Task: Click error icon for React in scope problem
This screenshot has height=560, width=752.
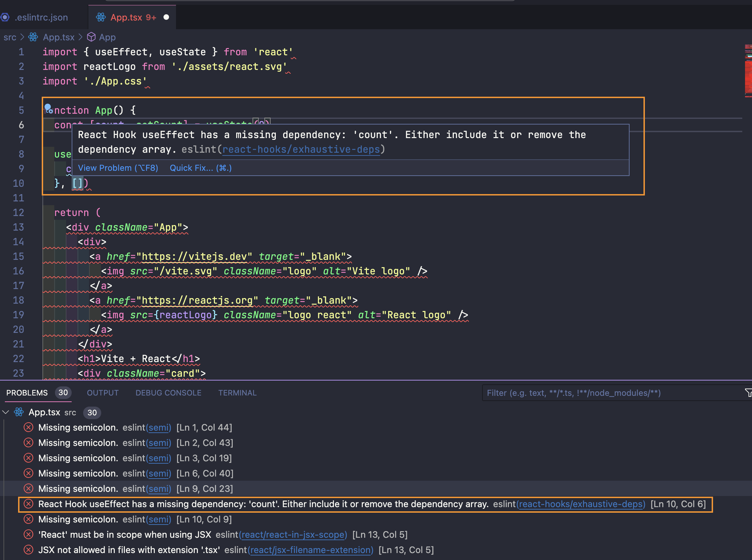Action: click(29, 534)
